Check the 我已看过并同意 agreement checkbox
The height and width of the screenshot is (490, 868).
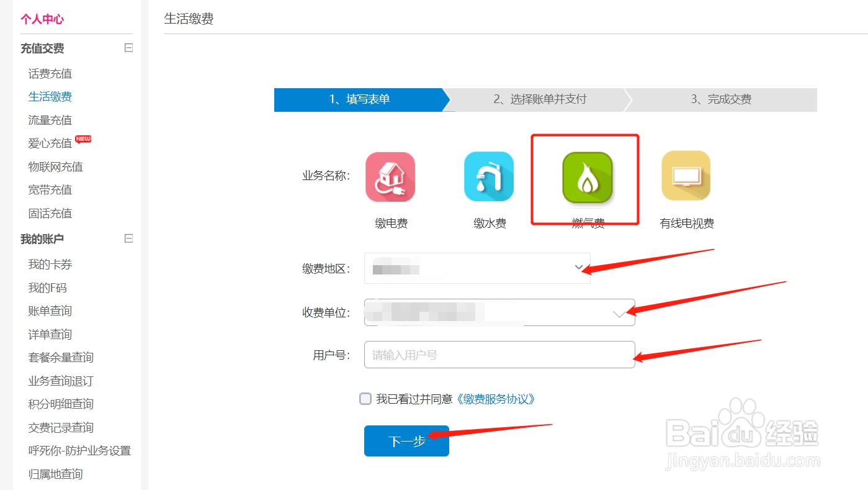coord(365,399)
